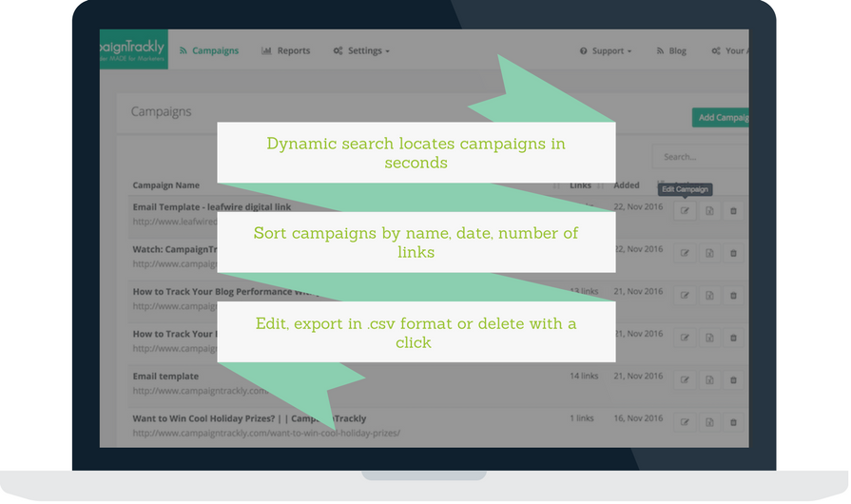Open the Email Template - leafwire digital link row
Screen dimensions: 851x504
pyautogui.click(x=212, y=206)
